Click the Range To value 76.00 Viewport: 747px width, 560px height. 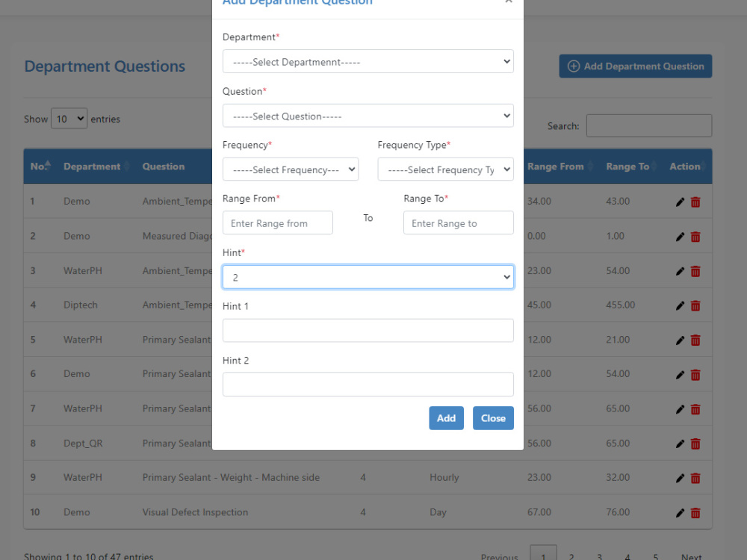tap(618, 512)
